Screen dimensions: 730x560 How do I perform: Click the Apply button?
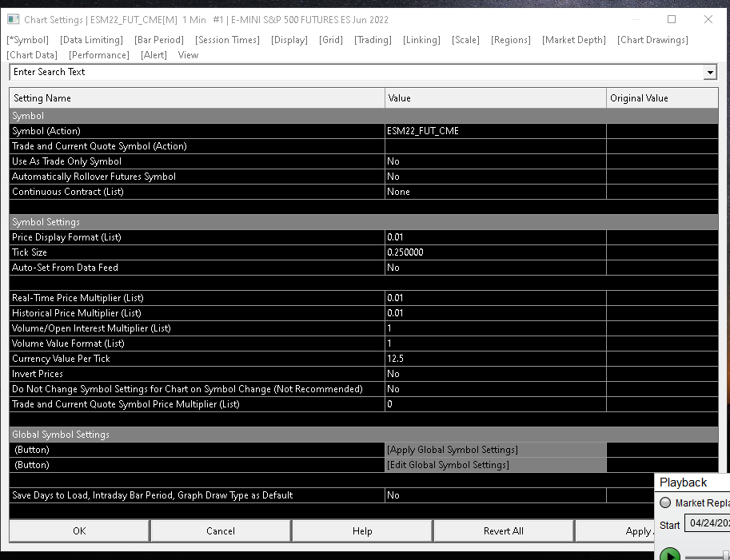[x=615, y=530]
